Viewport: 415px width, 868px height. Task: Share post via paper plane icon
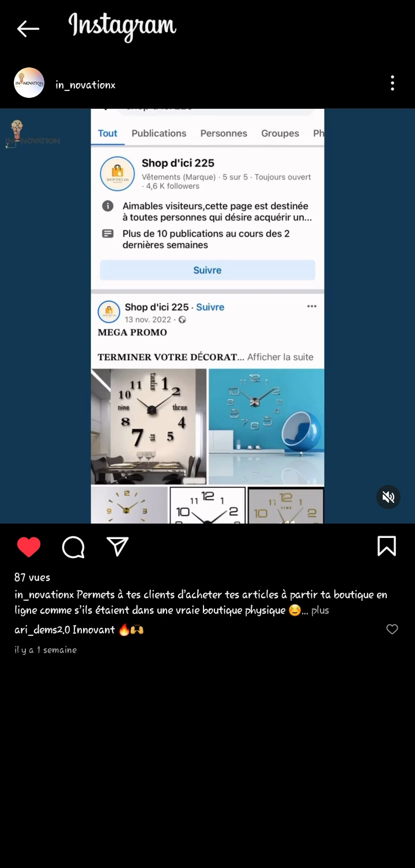(118, 547)
